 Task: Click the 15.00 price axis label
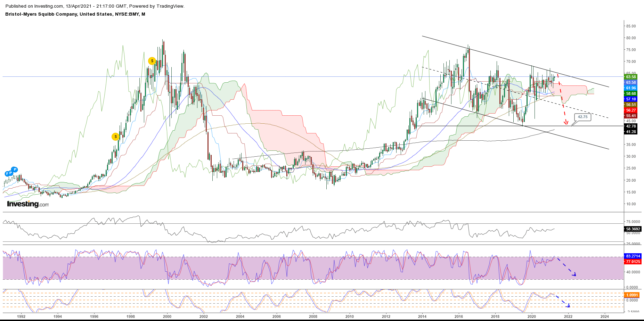(631, 192)
